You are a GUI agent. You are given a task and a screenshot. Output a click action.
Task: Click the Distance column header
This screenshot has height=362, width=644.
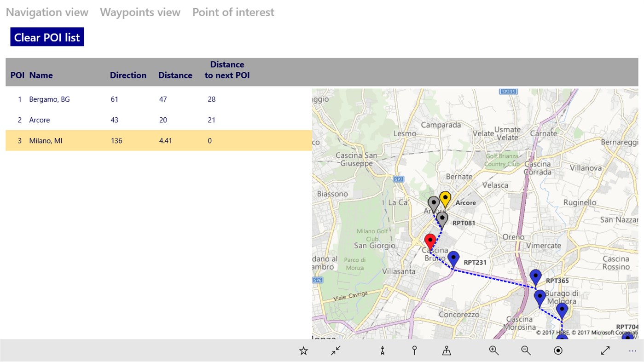coord(175,75)
